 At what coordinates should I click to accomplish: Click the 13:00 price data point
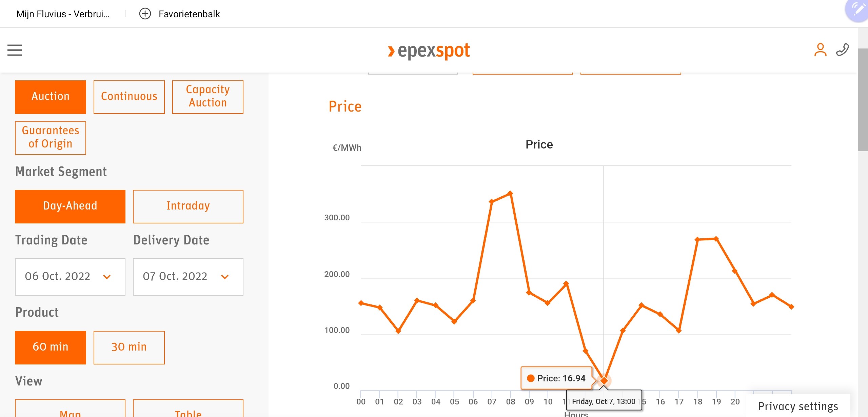point(604,381)
